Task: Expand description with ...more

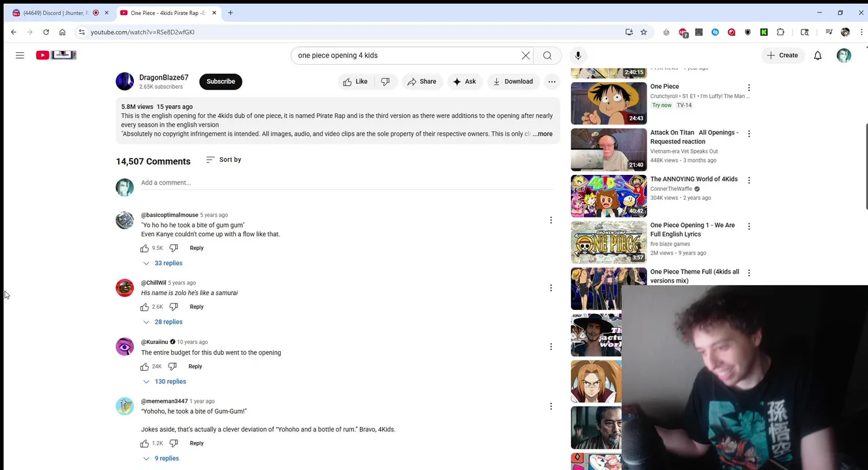Action: coord(543,134)
